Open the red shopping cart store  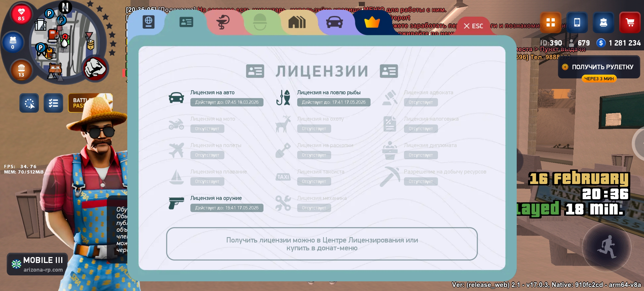[x=630, y=23]
